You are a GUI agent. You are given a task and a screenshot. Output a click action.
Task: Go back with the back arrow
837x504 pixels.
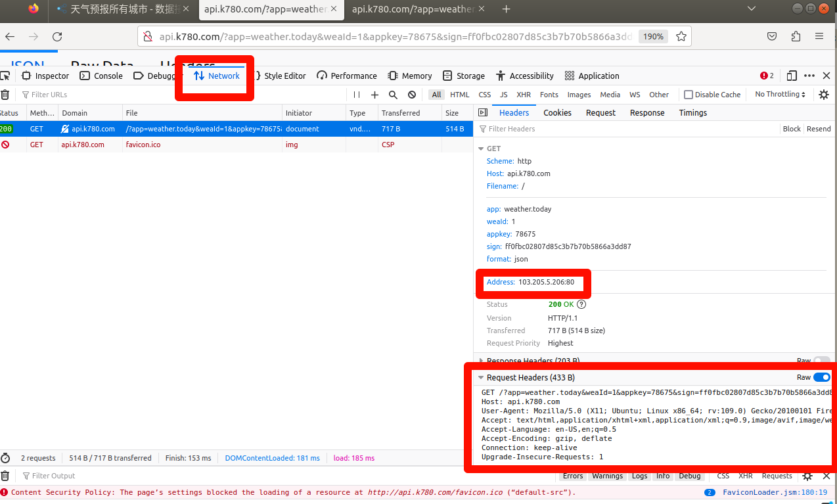pyautogui.click(x=10, y=37)
